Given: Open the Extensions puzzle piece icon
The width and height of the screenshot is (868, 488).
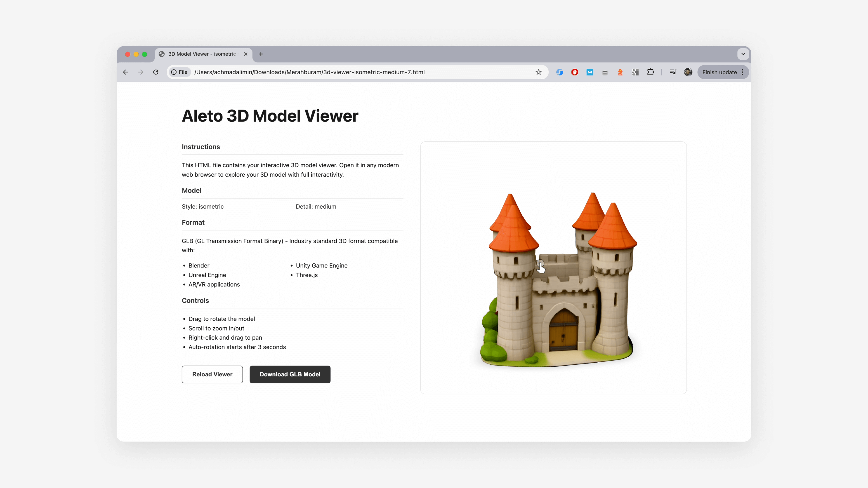Looking at the screenshot, I should [x=651, y=72].
